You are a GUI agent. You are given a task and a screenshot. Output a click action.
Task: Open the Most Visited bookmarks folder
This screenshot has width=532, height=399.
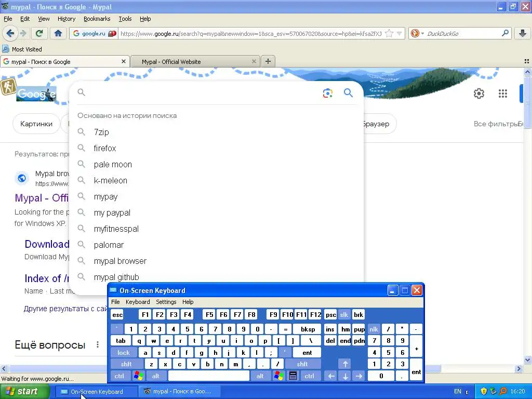(x=22, y=49)
